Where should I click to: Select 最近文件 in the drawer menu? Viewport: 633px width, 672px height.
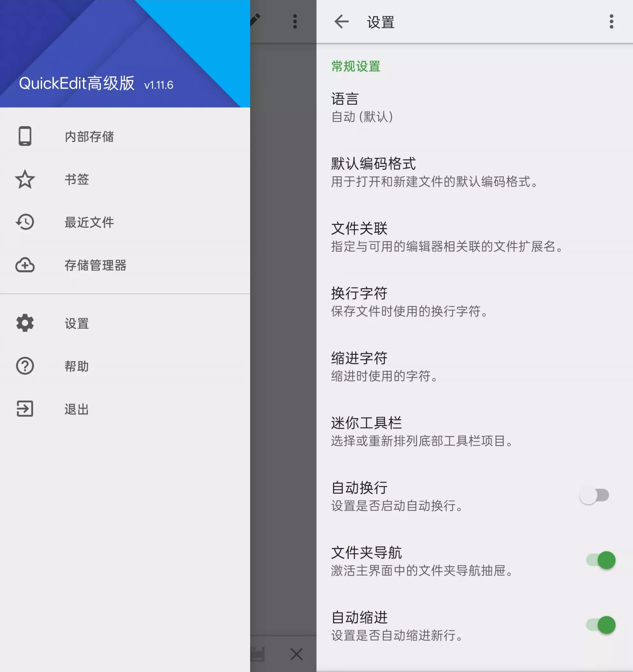pyautogui.click(x=89, y=222)
